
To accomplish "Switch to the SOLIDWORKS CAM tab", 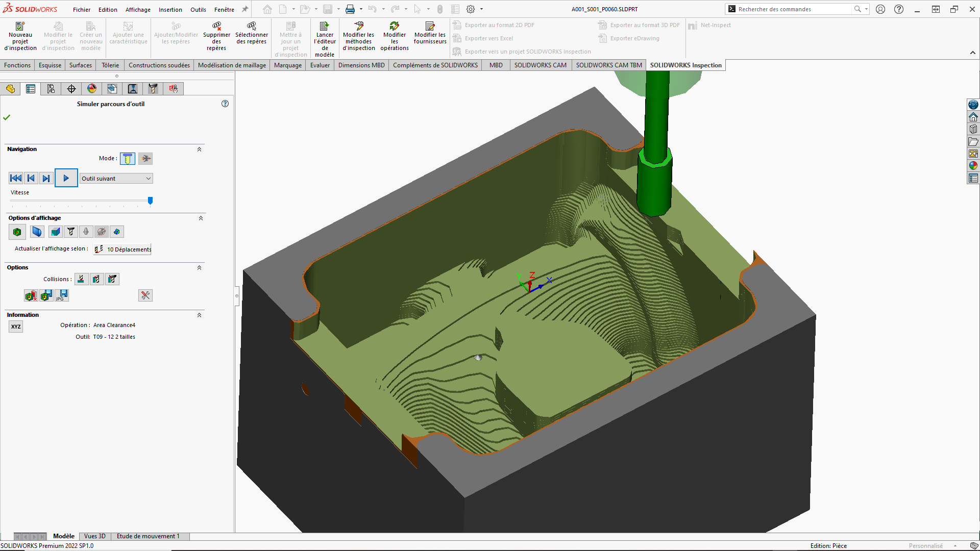I will 540,65.
